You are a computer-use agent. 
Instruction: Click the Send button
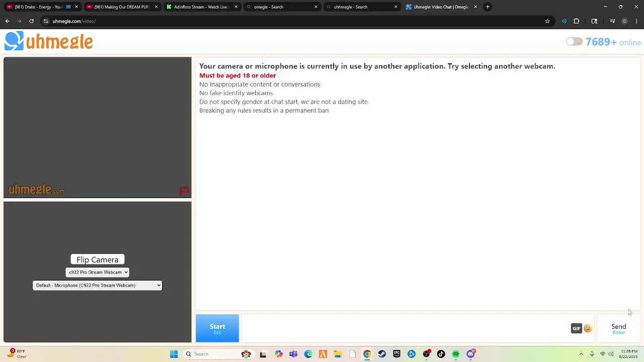[619, 328]
